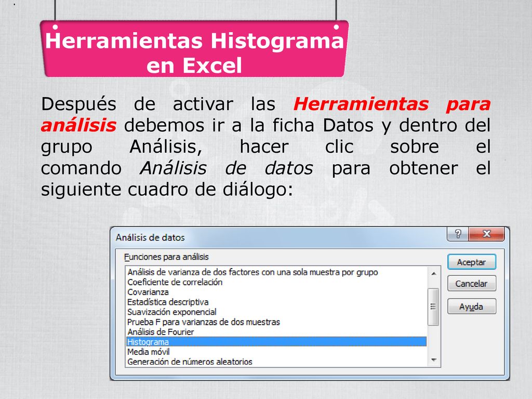
Task: Select 'Covarianza' in the list
Action: [276, 292]
